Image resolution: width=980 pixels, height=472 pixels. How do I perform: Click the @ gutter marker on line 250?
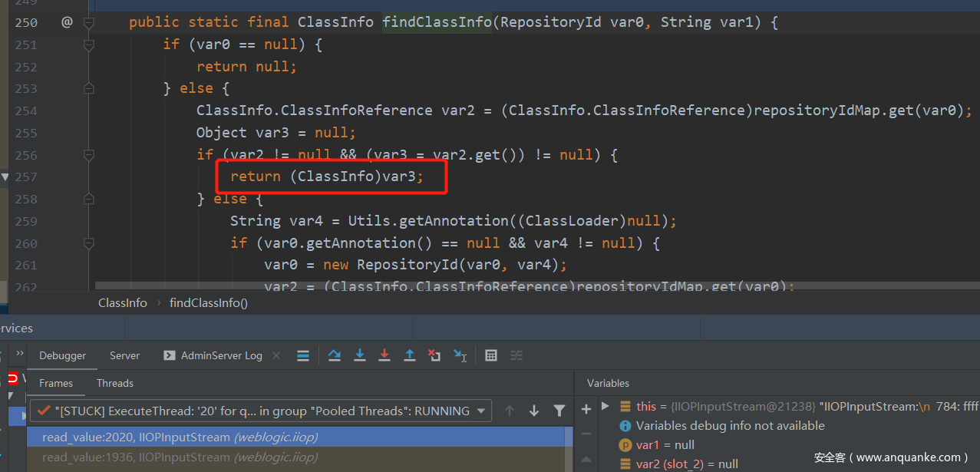click(x=67, y=22)
